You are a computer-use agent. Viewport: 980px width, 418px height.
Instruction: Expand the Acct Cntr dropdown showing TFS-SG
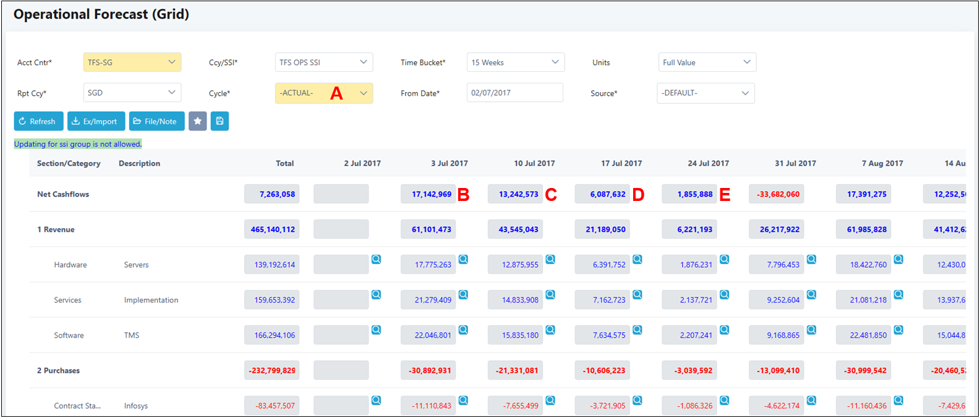[x=132, y=62]
